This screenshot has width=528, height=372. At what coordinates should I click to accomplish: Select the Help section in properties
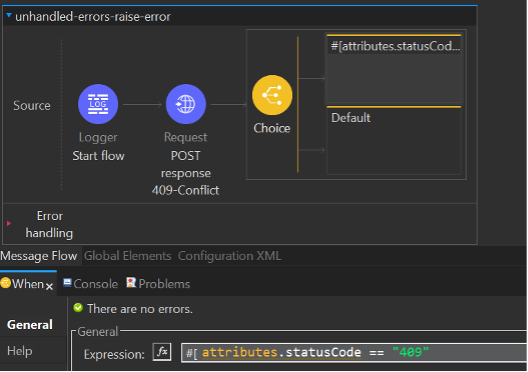(x=20, y=351)
